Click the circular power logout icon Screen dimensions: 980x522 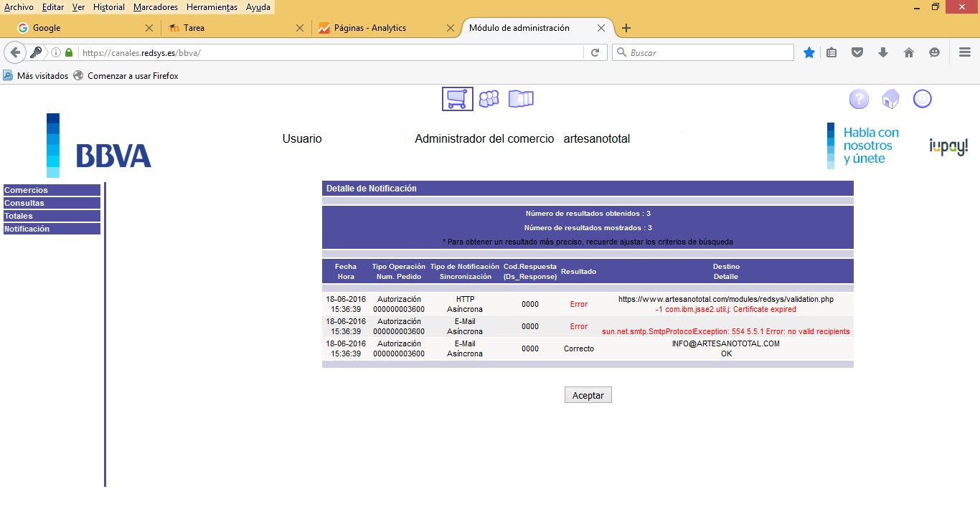(922, 99)
